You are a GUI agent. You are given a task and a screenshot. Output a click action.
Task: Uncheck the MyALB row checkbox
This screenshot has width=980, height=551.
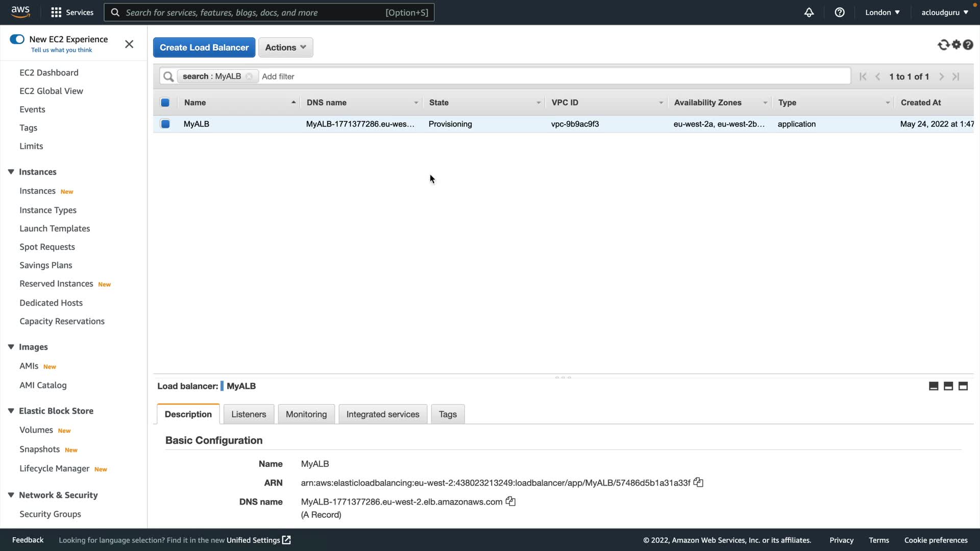tap(165, 124)
